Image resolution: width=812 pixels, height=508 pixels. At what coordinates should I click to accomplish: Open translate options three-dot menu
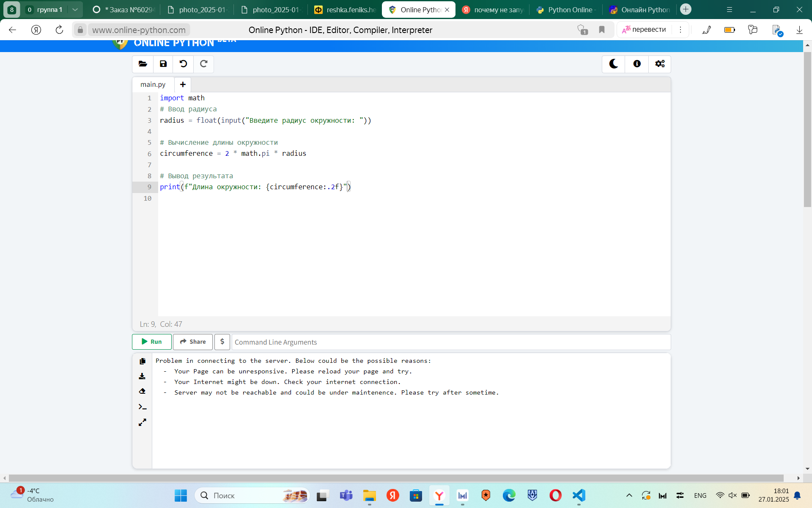[680, 30]
